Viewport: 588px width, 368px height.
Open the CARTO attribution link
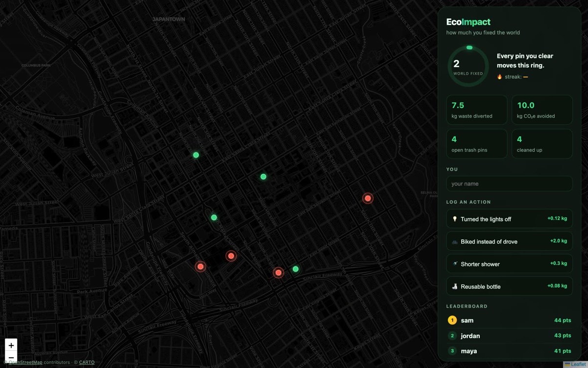click(87, 363)
